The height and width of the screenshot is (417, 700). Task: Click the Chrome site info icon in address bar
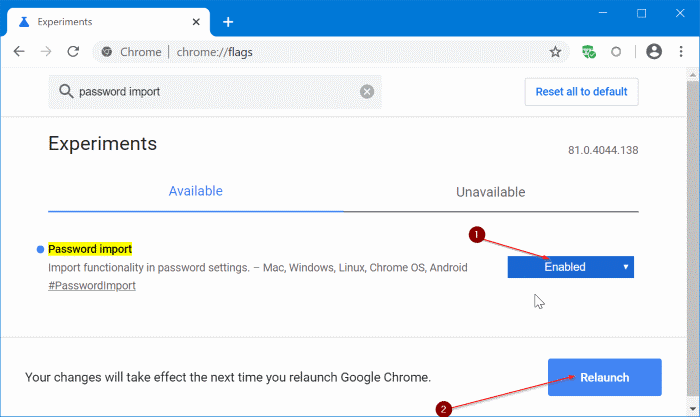pos(107,52)
